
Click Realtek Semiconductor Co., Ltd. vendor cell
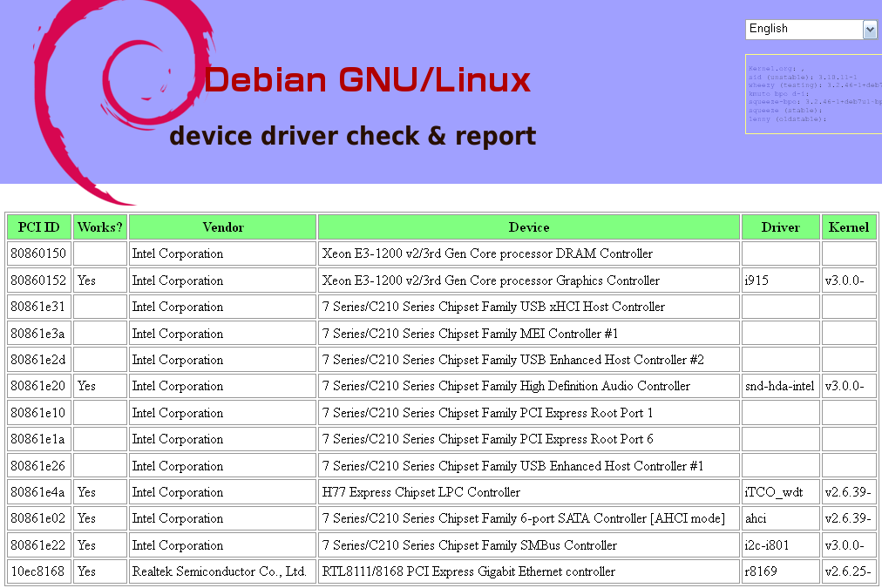(x=223, y=571)
